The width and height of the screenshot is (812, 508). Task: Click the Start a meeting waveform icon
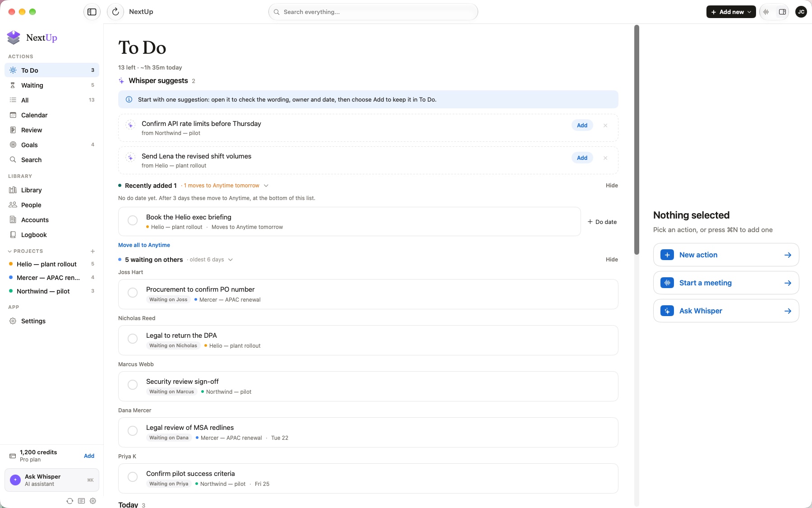click(667, 283)
